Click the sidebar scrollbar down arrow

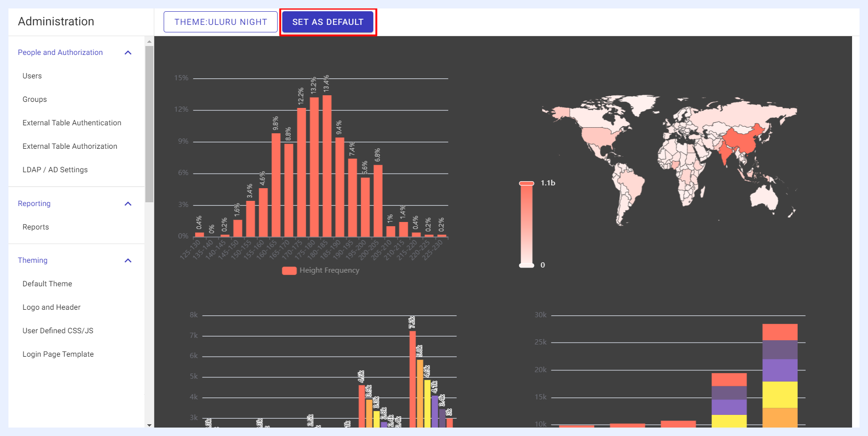tap(149, 425)
